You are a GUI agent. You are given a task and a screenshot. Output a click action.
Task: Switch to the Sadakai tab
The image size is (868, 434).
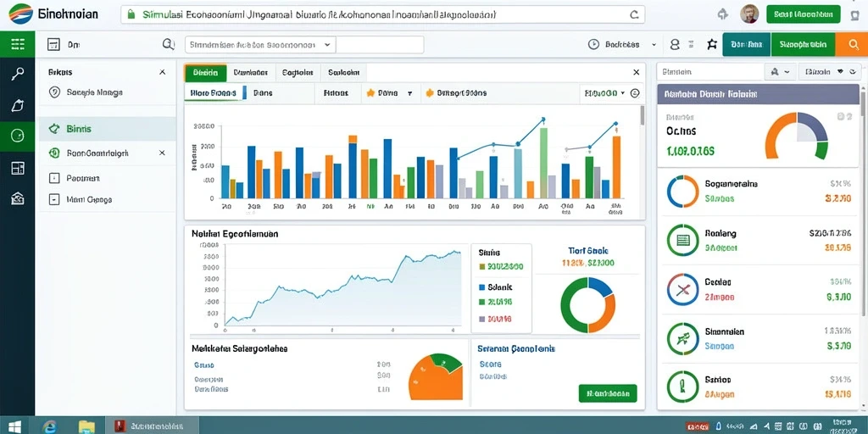pos(344,72)
